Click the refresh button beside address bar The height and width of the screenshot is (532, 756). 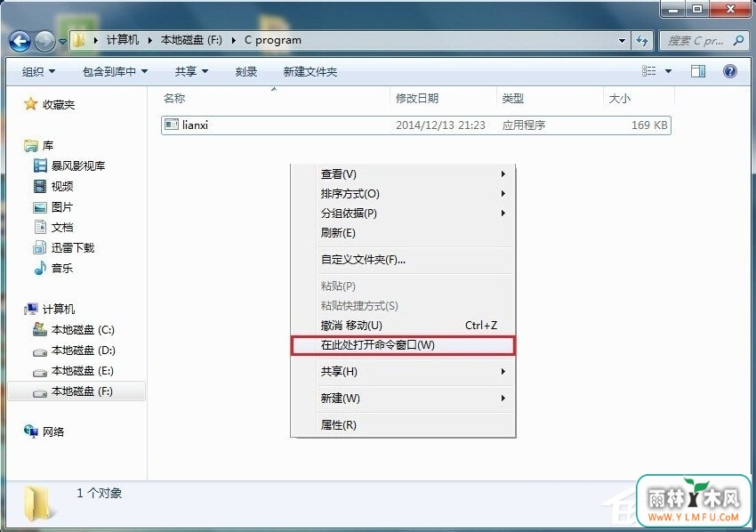(642, 41)
